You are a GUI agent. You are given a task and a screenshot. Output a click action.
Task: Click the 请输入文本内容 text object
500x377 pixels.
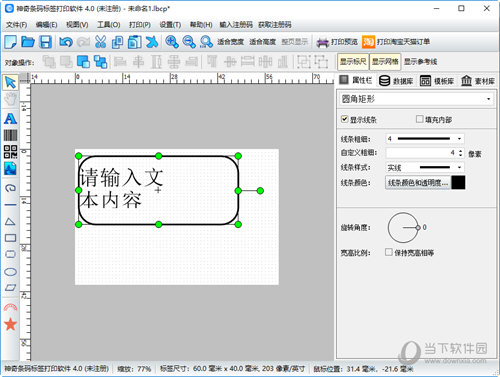tap(121, 188)
